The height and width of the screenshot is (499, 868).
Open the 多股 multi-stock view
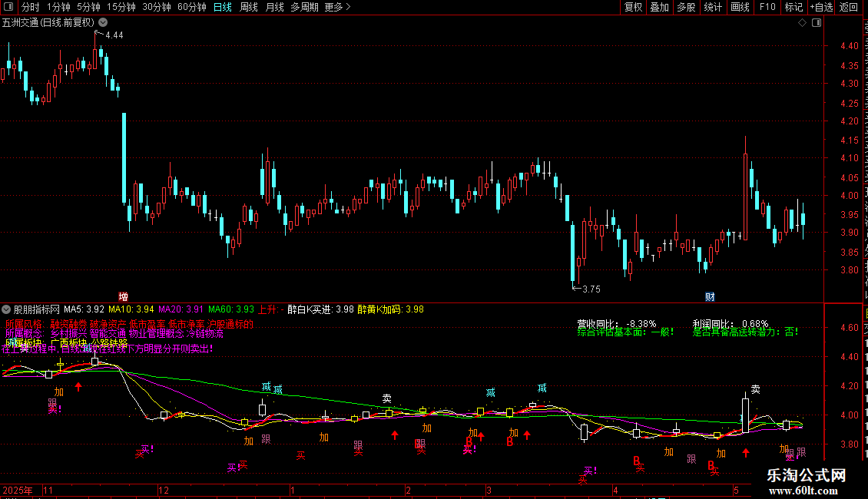click(686, 7)
